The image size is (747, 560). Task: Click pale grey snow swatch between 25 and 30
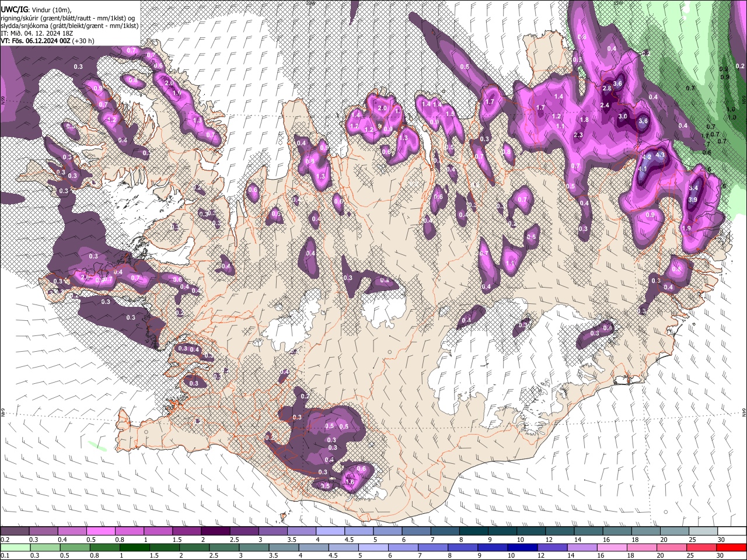(x=704, y=531)
